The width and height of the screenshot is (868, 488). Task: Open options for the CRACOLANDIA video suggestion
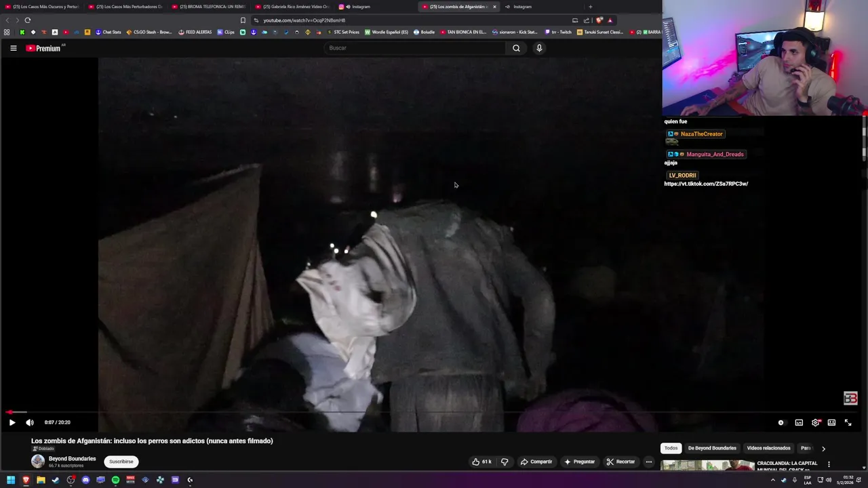coord(829,464)
